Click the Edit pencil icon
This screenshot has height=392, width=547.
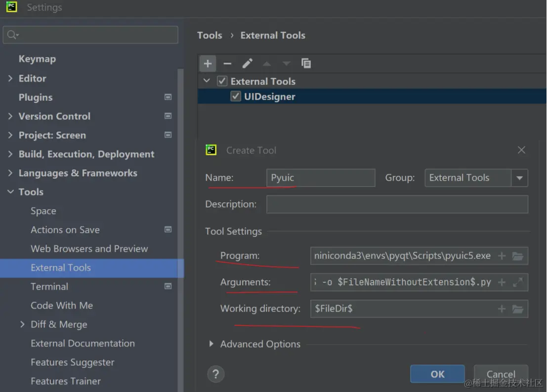(x=248, y=63)
